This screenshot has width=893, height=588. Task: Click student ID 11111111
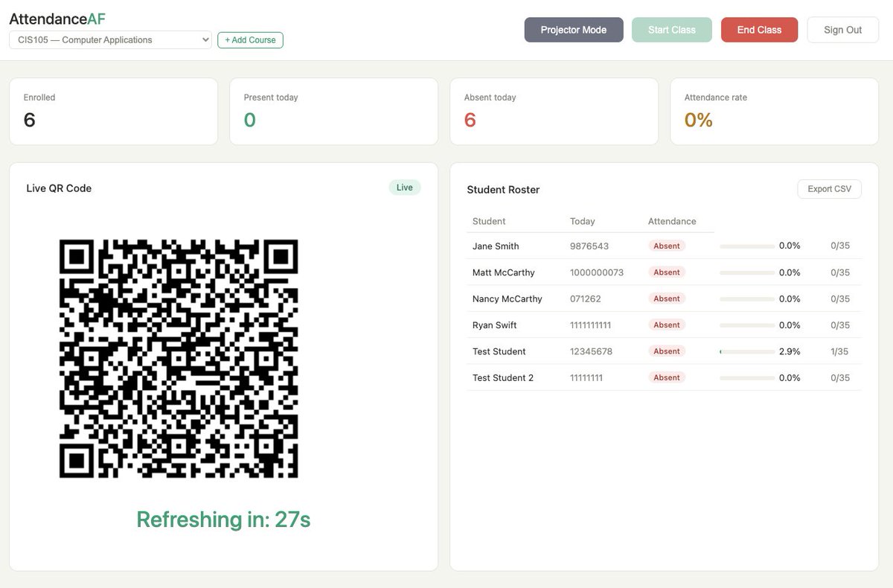[586, 378]
